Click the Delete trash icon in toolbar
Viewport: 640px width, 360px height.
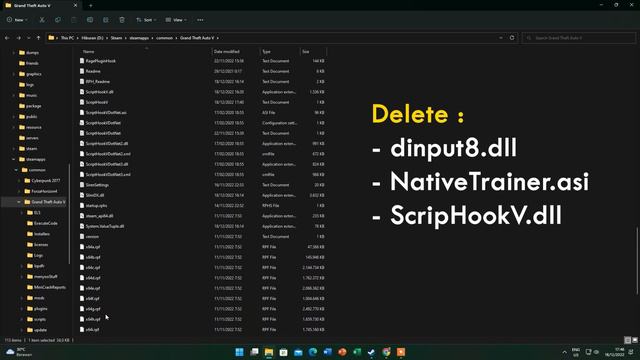pos(122,20)
